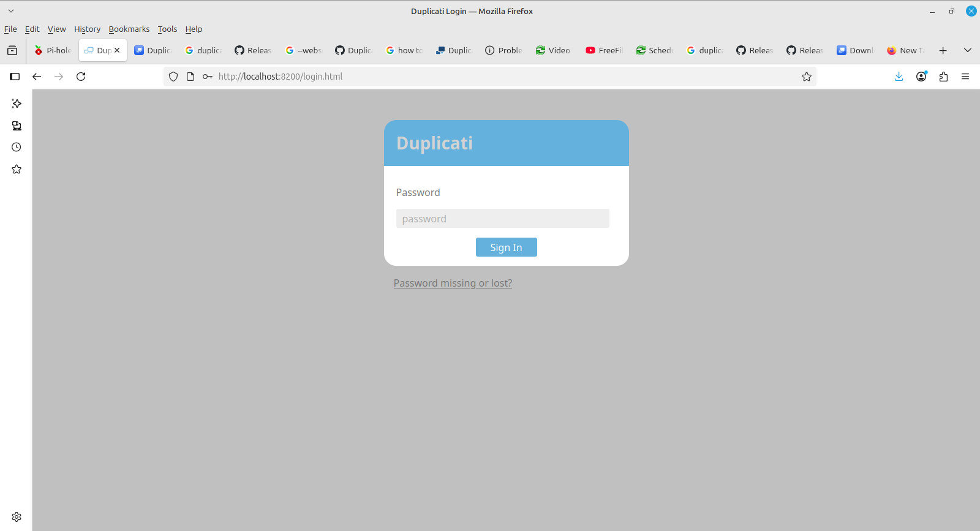This screenshot has width=980, height=531.
Task: Open AI chatbot sparkle sidebar icon
Action: 17,104
